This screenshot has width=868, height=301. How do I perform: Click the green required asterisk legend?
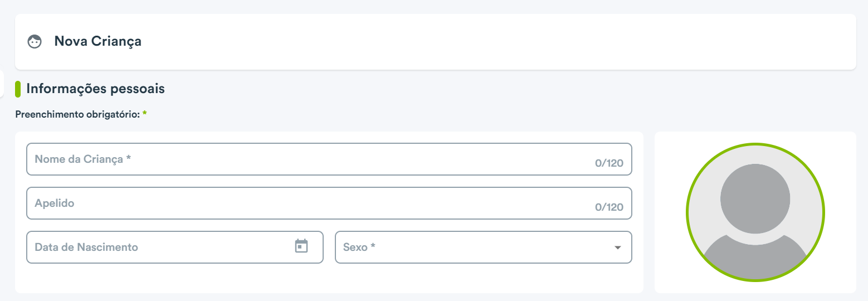tap(145, 114)
